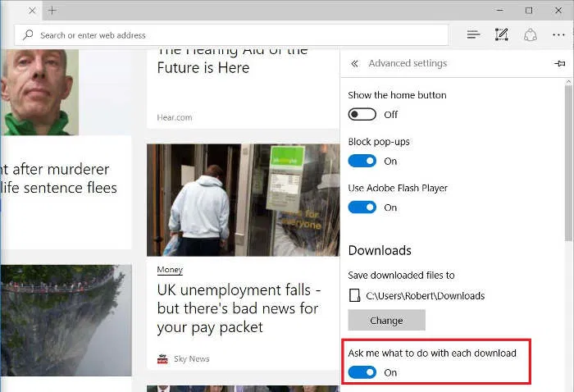Click the Change download folder button
Screen dimensions: 574x392
pos(386,321)
